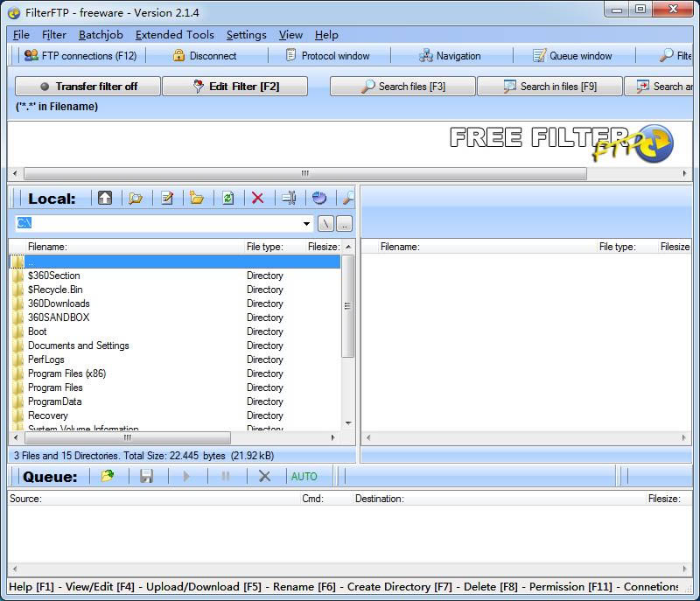Open FTP connections (F12) from the toolbar
700x601 pixels.
tap(80, 56)
